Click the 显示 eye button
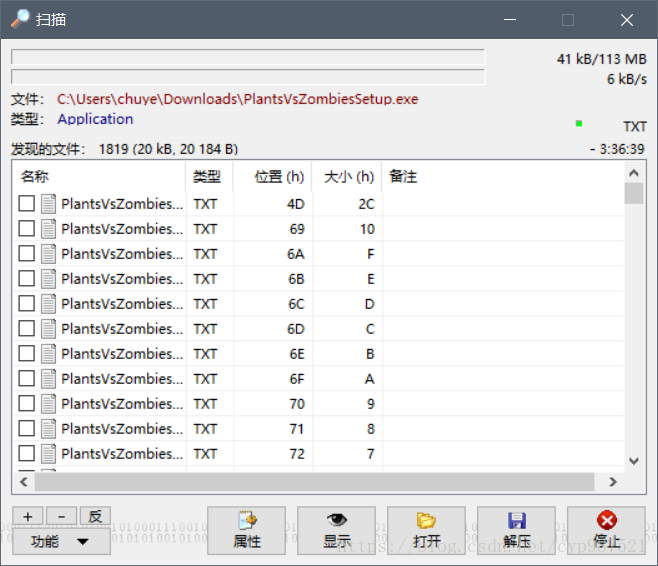Viewport: 658px width, 566px height. point(337,530)
